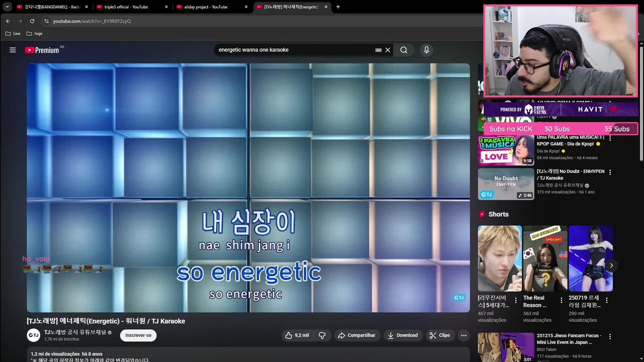Open options for 251215 Jiwoo Fancam video
The height and width of the screenshot is (362, 644).
tap(610, 336)
